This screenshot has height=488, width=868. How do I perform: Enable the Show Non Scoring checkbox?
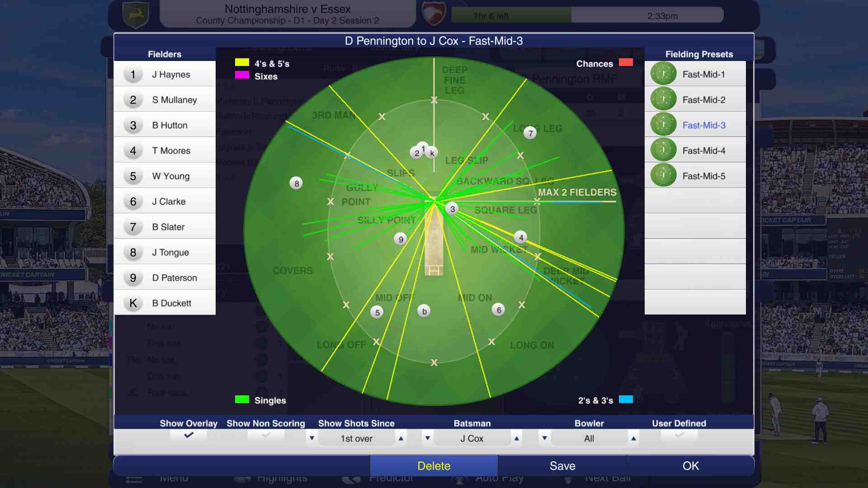pyautogui.click(x=266, y=435)
